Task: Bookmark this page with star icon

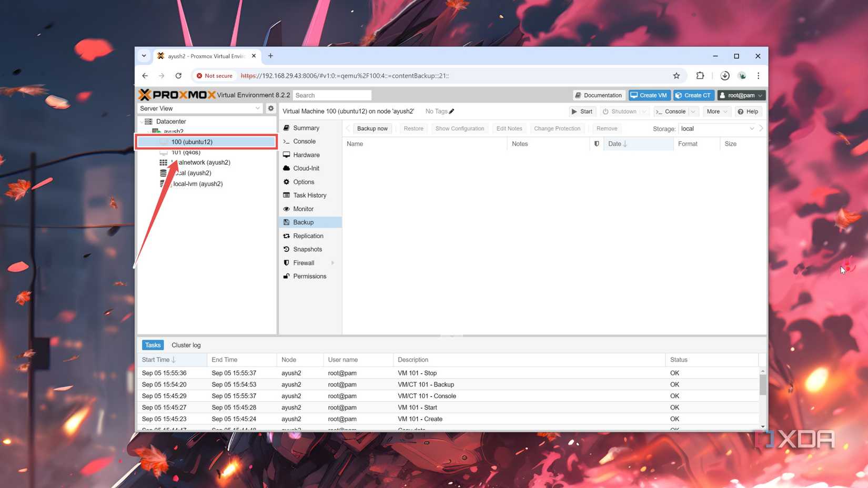Action: coord(677,76)
